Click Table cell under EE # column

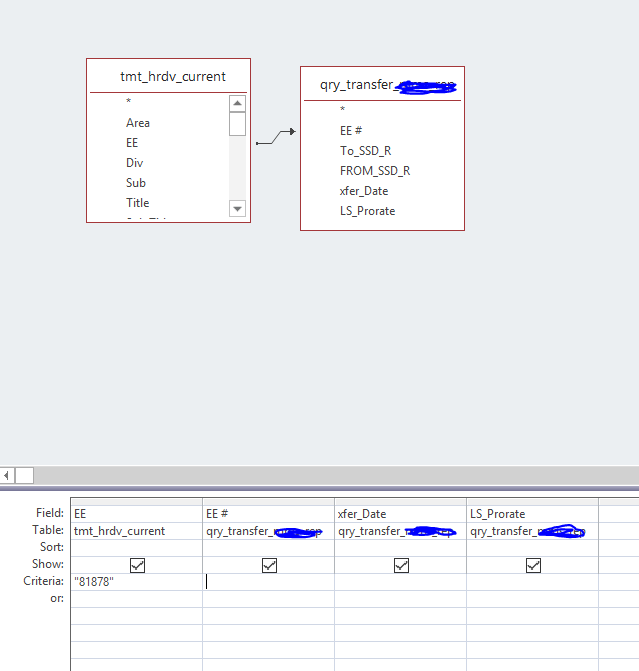click(268, 531)
